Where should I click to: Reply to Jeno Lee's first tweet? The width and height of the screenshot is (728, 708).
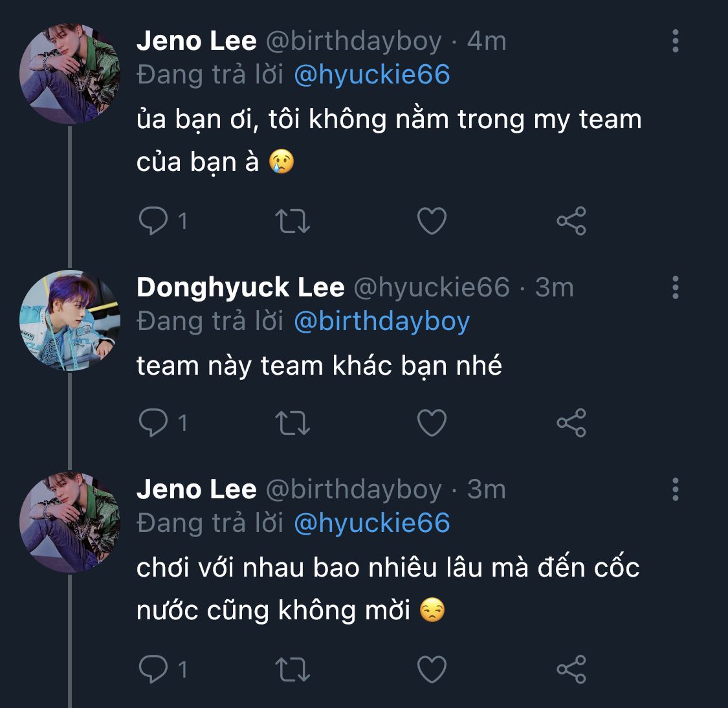153,221
